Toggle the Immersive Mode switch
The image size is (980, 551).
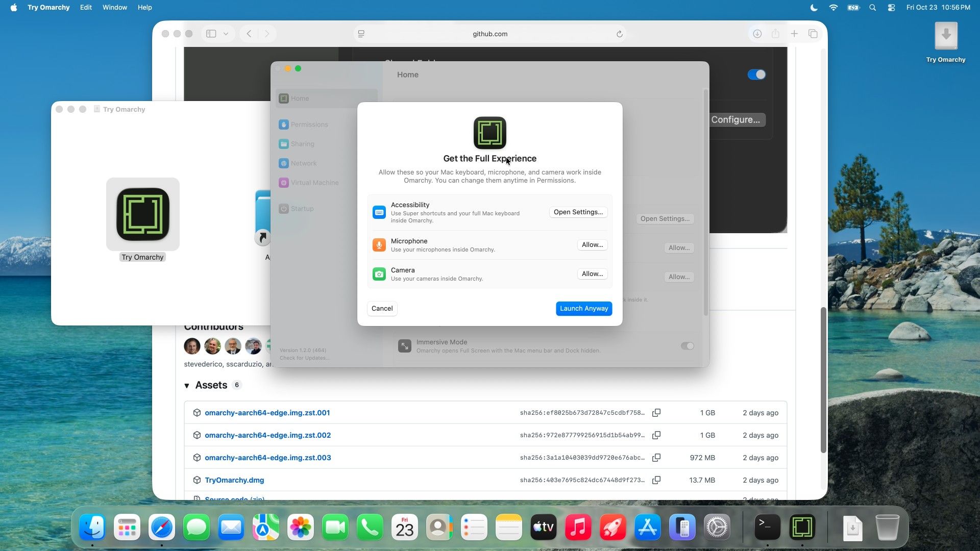[687, 346]
